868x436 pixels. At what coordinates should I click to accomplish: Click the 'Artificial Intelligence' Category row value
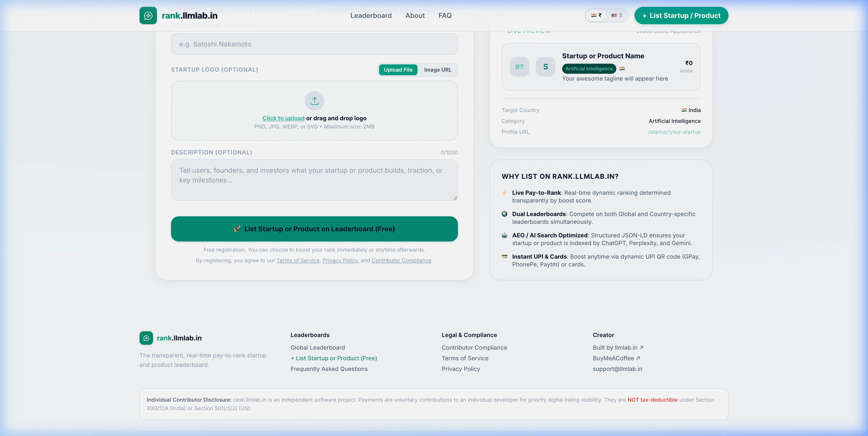point(674,121)
